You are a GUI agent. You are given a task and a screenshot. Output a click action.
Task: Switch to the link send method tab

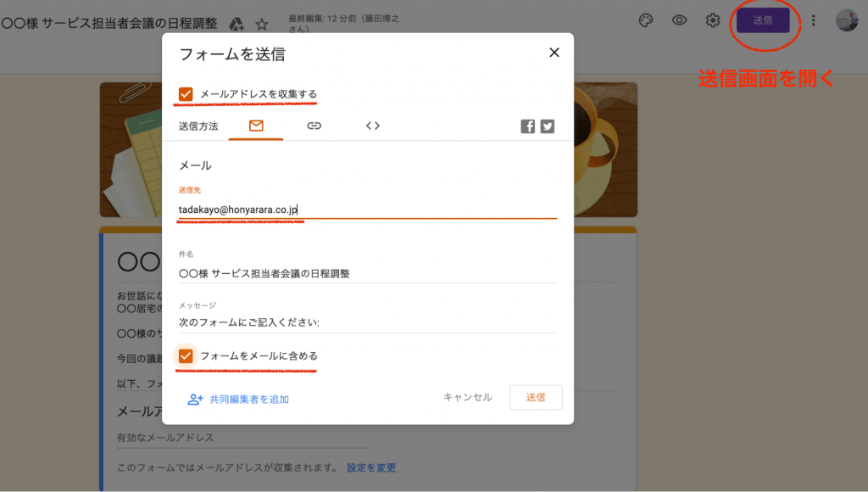pyautogui.click(x=314, y=126)
